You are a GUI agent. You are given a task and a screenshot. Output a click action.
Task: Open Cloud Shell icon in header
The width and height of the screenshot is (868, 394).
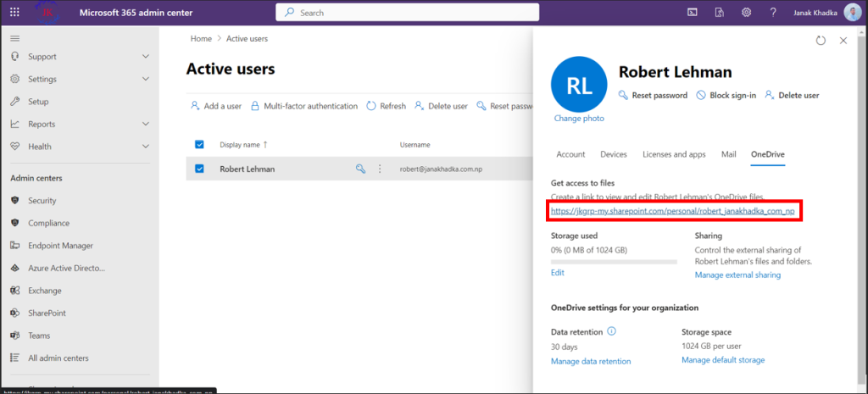(x=692, y=12)
